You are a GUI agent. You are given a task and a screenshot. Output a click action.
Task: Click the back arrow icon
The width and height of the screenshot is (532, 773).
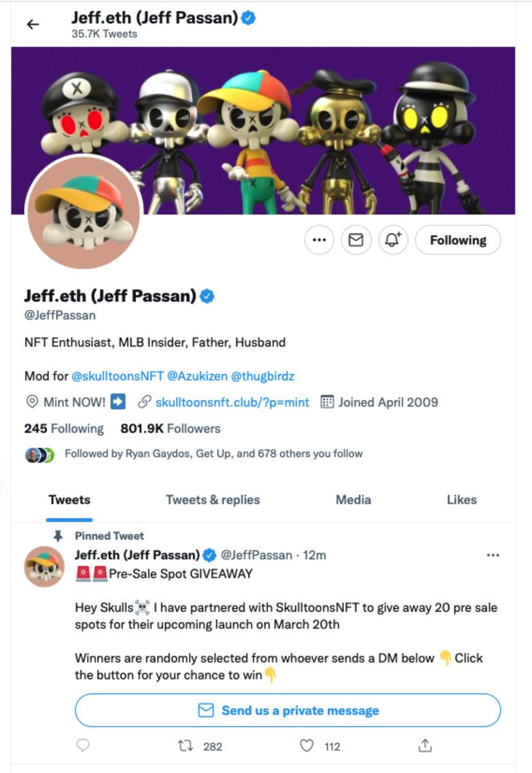33,24
